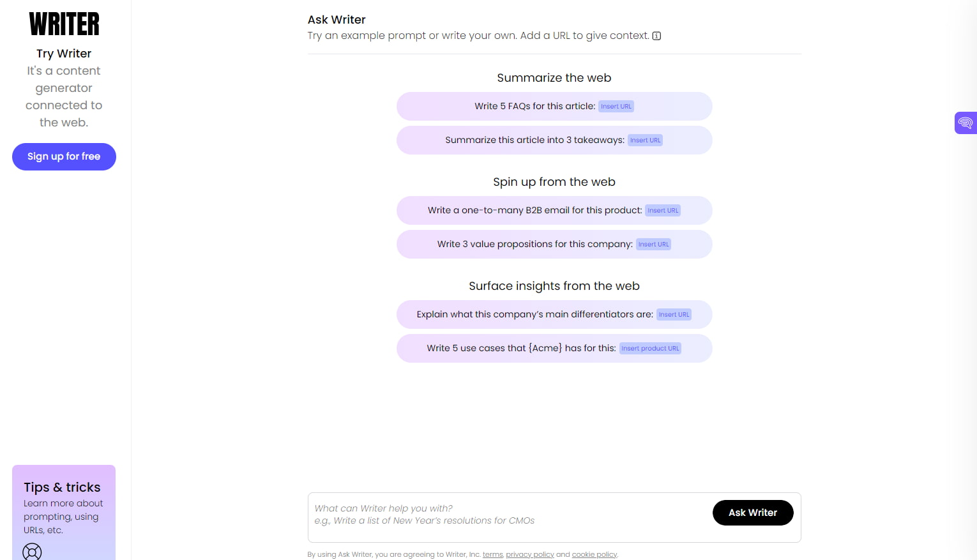This screenshot has width=977, height=560.
Task: Open the cookie policy link
Action: click(x=594, y=554)
